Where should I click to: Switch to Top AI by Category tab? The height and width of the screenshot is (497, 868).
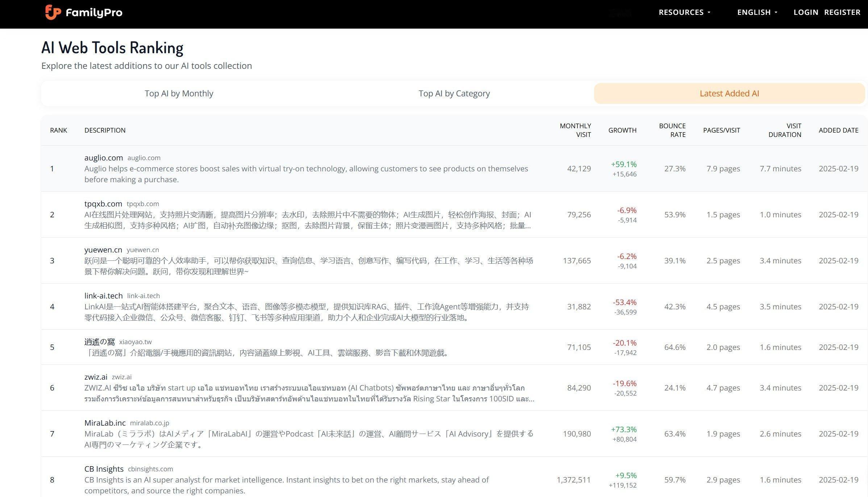tap(454, 93)
